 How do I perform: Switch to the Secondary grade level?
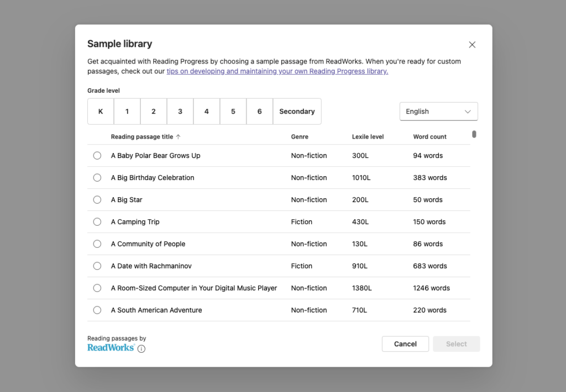coord(297,111)
